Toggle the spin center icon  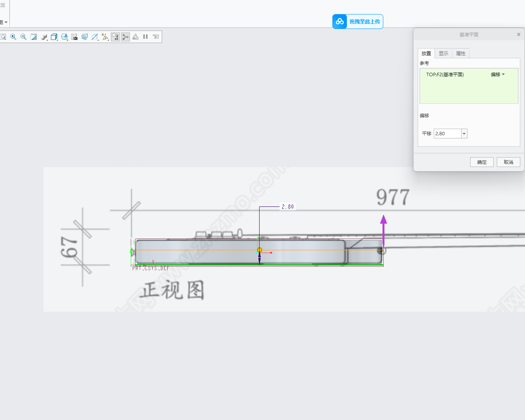pyautogui.click(x=125, y=37)
